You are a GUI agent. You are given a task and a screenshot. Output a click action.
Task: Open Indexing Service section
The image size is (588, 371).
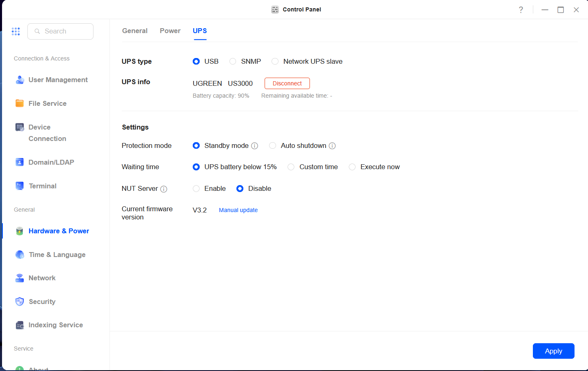[x=56, y=325]
